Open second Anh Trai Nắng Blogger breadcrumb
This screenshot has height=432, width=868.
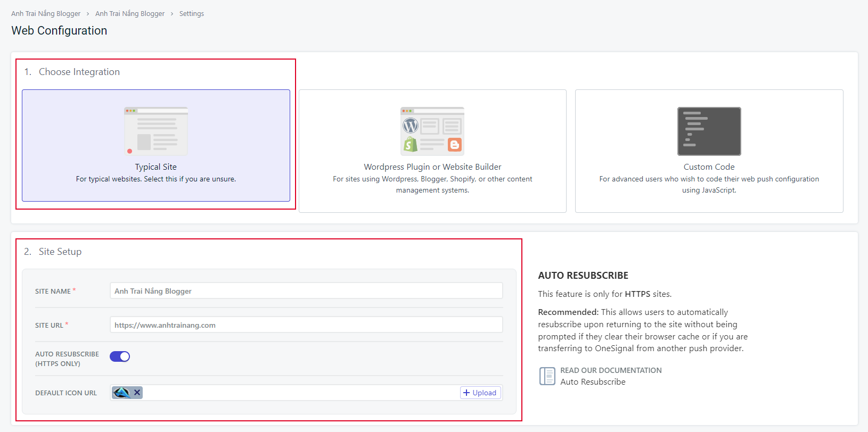pos(130,14)
